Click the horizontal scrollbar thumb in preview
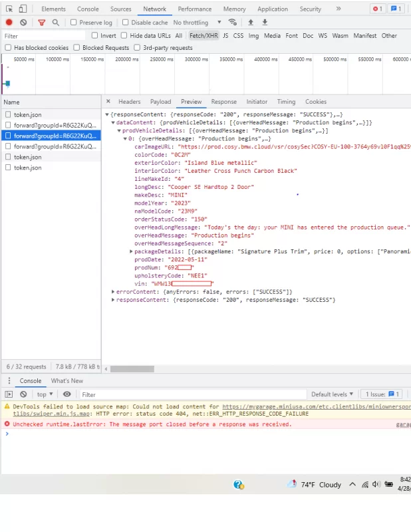The height and width of the screenshot is (532, 411). [x=132, y=369]
